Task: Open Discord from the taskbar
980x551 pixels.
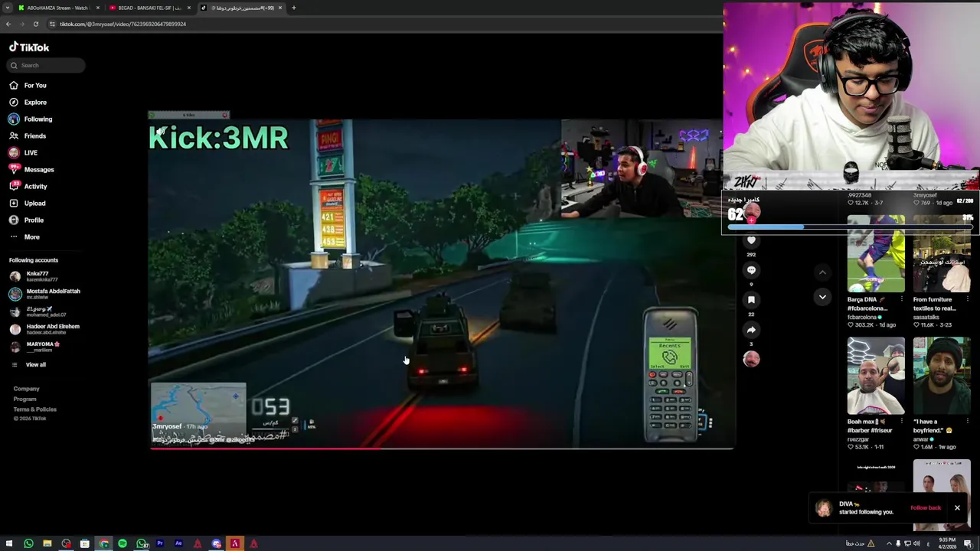Action: (216, 543)
